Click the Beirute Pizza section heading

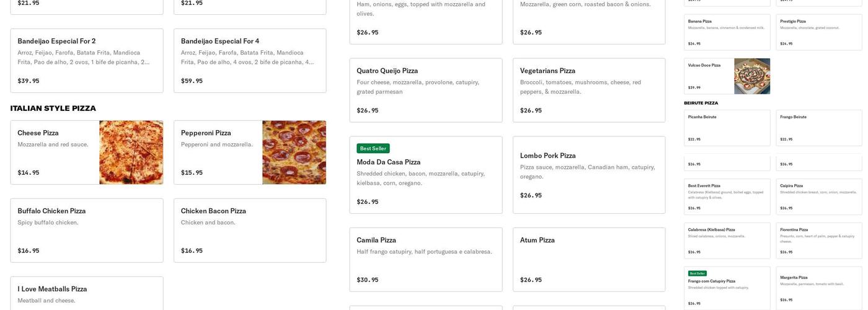coord(701,103)
